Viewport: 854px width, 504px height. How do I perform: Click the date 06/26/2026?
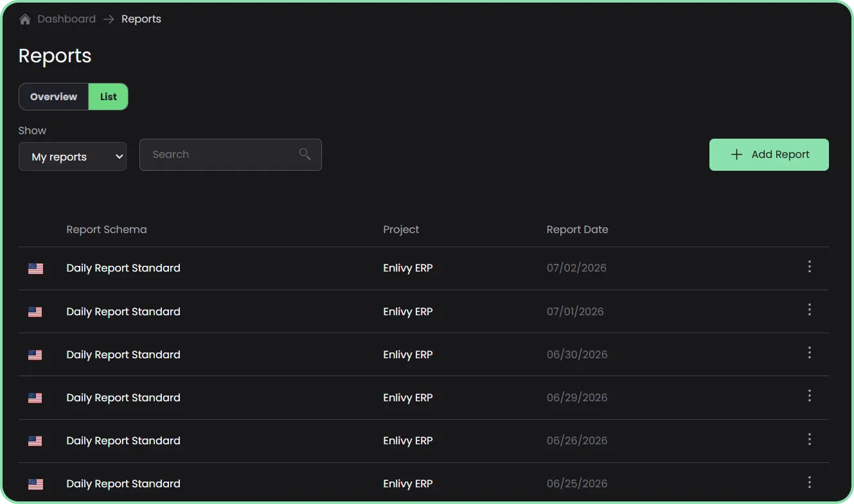577,440
